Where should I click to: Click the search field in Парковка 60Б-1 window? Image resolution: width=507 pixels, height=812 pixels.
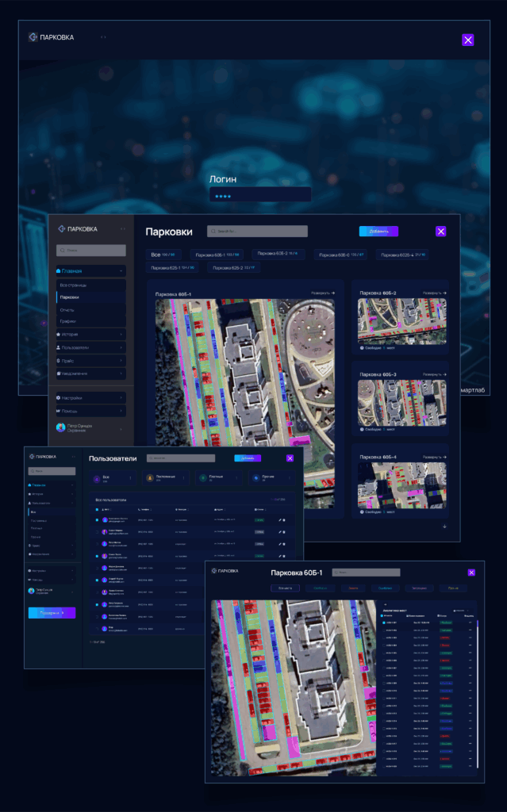(366, 573)
